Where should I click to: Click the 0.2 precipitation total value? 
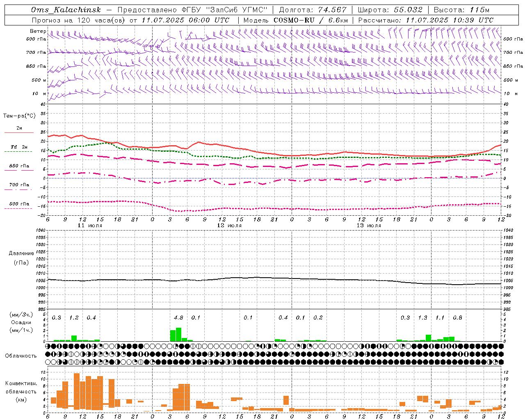(x=318, y=318)
